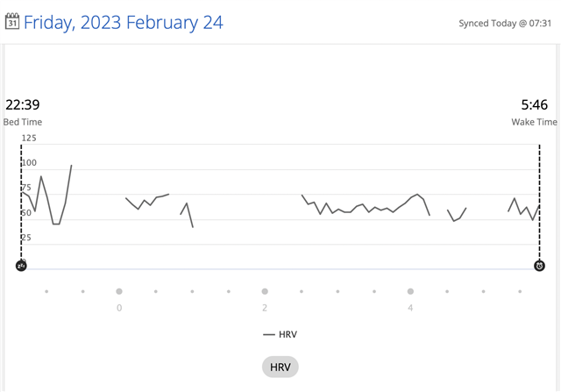Click the Synced Today @ 07:31 text

click(505, 24)
